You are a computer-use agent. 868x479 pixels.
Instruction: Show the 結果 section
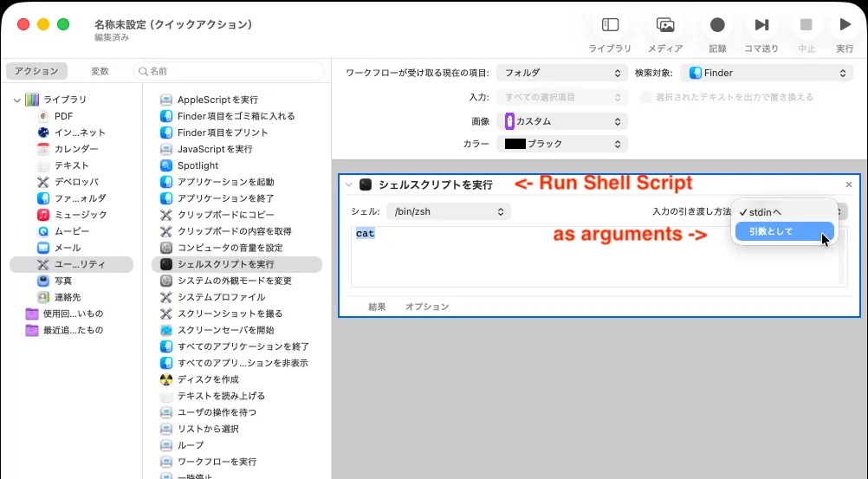tap(377, 307)
